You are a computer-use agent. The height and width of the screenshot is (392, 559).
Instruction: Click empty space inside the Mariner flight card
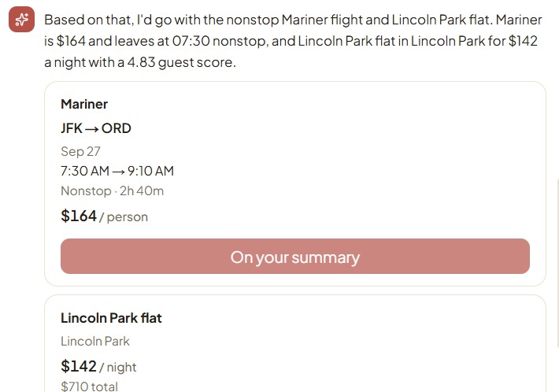click(x=357, y=161)
